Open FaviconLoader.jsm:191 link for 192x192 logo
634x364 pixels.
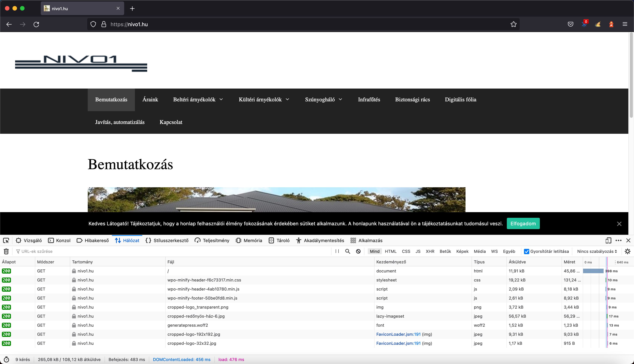(x=398, y=334)
